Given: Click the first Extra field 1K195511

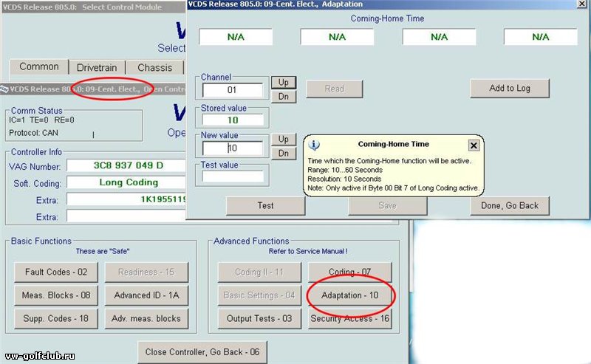Looking at the screenshot, I should 126,199.
